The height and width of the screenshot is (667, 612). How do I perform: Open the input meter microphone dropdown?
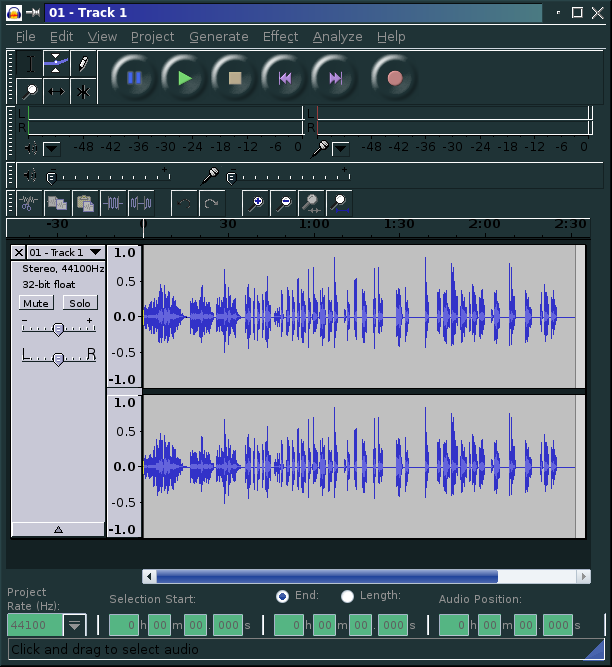pyautogui.click(x=342, y=148)
